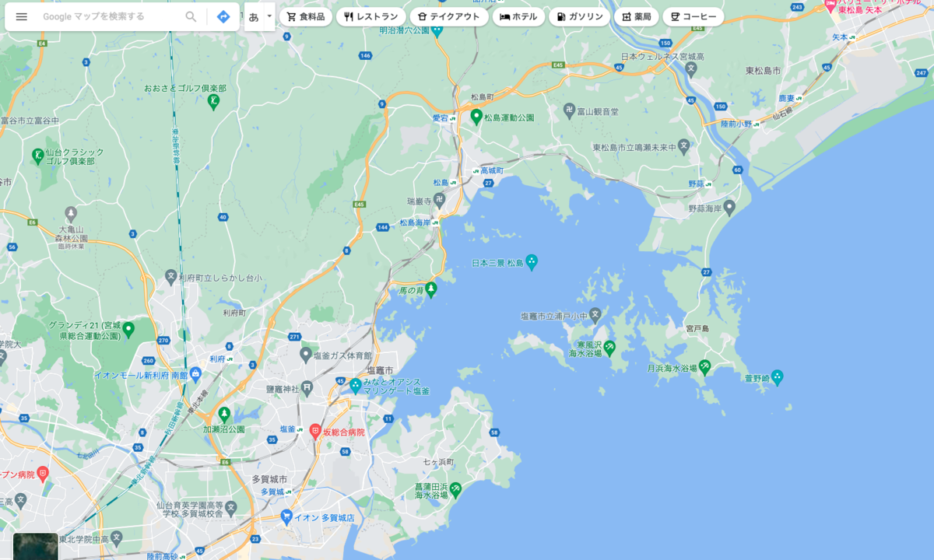Screen dimensions: 934x560
Task: Select the 薬局 category chip
Action: click(x=636, y=16)
